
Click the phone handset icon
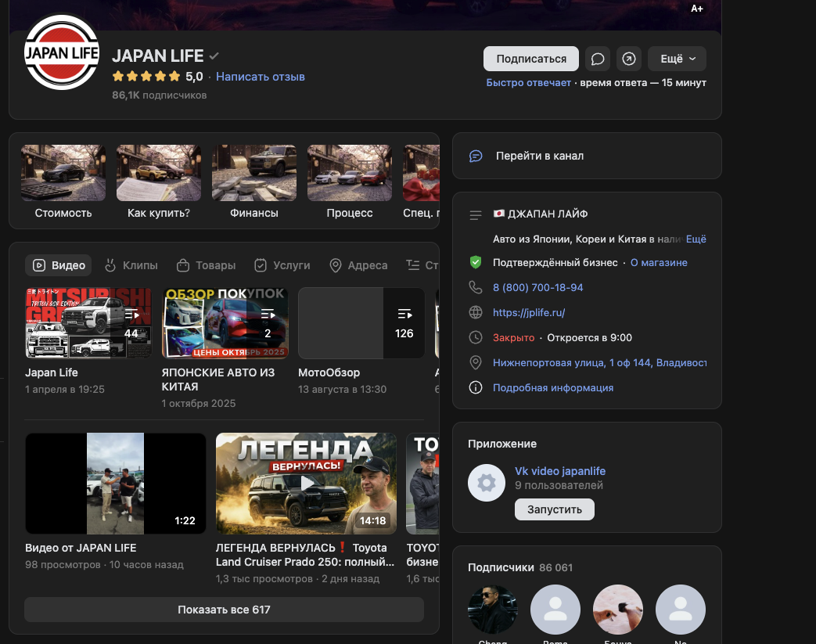coord(476,287)
